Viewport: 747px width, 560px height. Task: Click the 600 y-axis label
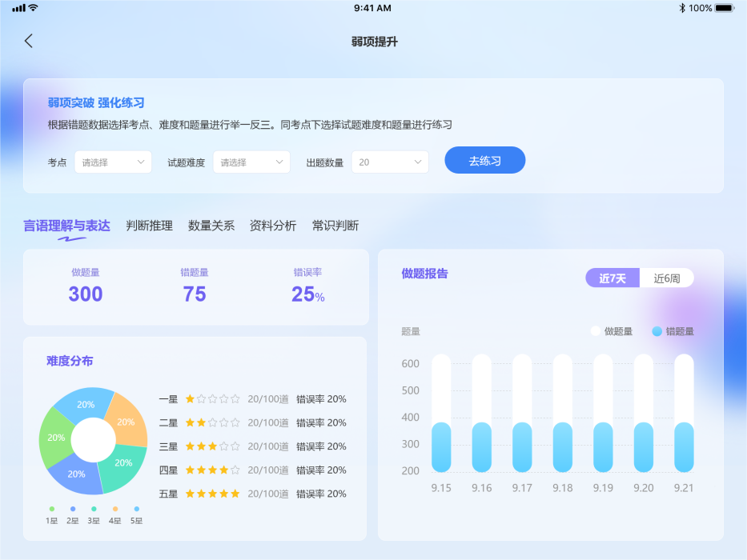click(x=410, y=364)
